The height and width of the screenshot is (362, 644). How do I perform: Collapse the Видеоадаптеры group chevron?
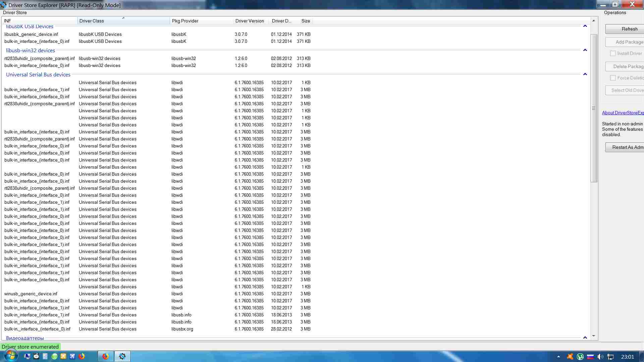(585, 338)
